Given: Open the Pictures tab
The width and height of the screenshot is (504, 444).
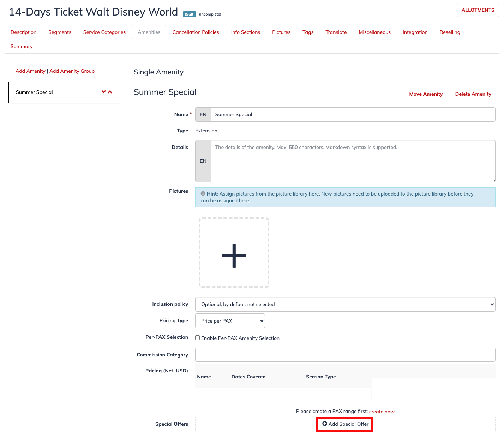Looking at the screenshot, I should tap(281, 32).
